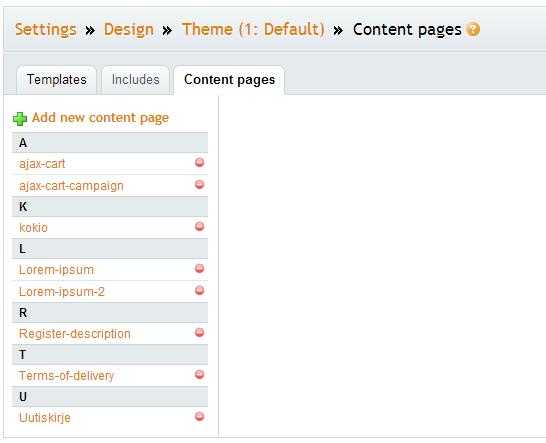Open the Terms-of-delivery page
The image size is (546, 443).
point(66,376)
